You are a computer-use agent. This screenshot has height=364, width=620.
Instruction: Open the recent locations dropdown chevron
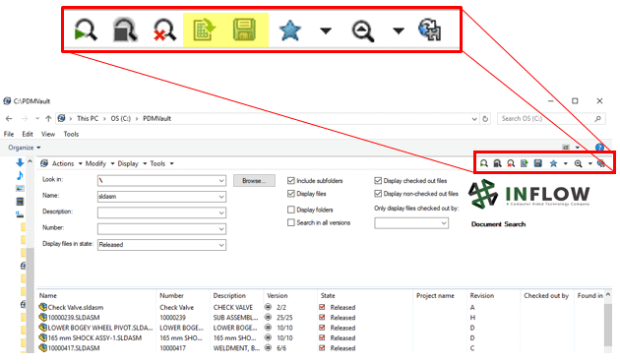(x=37, y=119)
